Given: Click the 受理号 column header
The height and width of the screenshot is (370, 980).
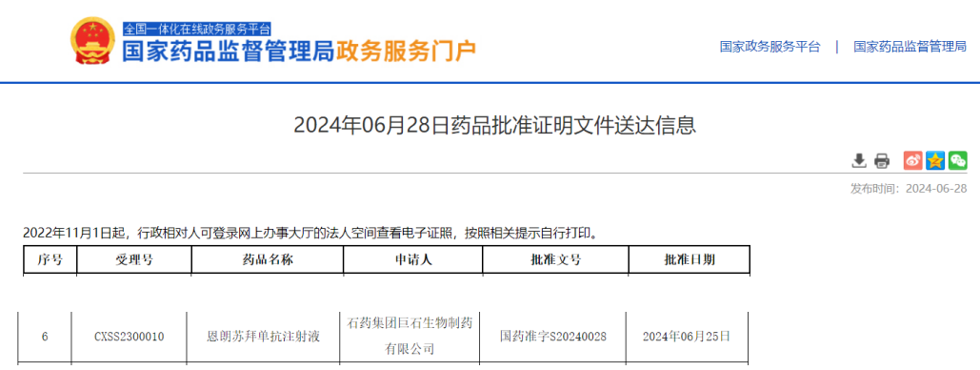Looking at the screenshot, I should coord(134,260).
